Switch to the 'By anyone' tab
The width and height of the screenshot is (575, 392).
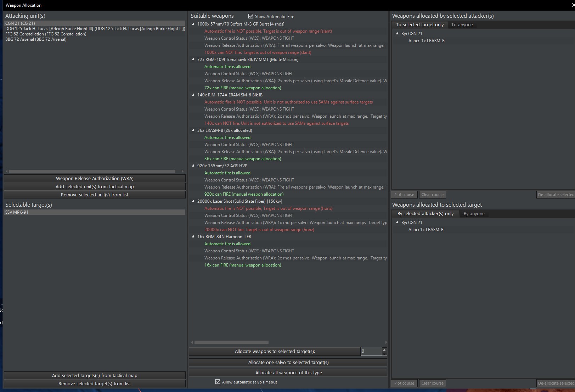(x=474, y=214)
